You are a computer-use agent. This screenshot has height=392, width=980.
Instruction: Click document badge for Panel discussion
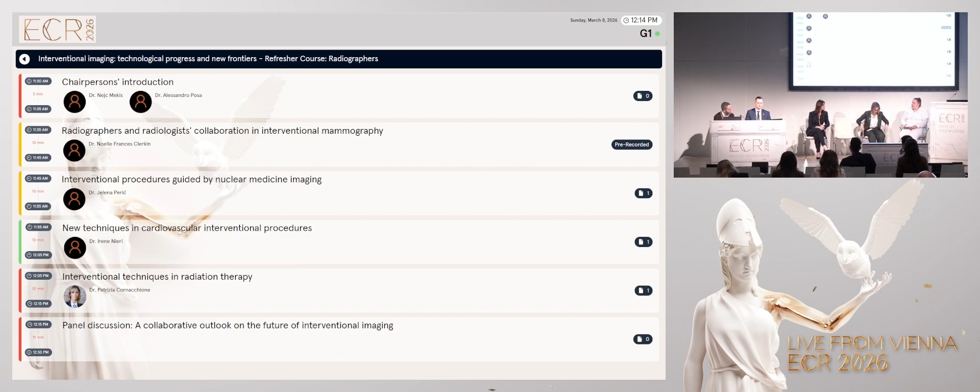click(x=643, y=339)
